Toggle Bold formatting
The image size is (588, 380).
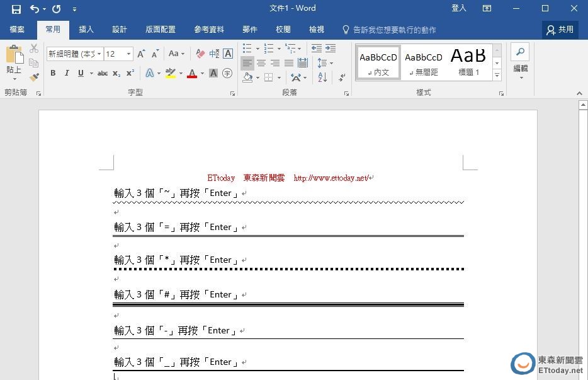pyautogui.click(x=53, y=73)
